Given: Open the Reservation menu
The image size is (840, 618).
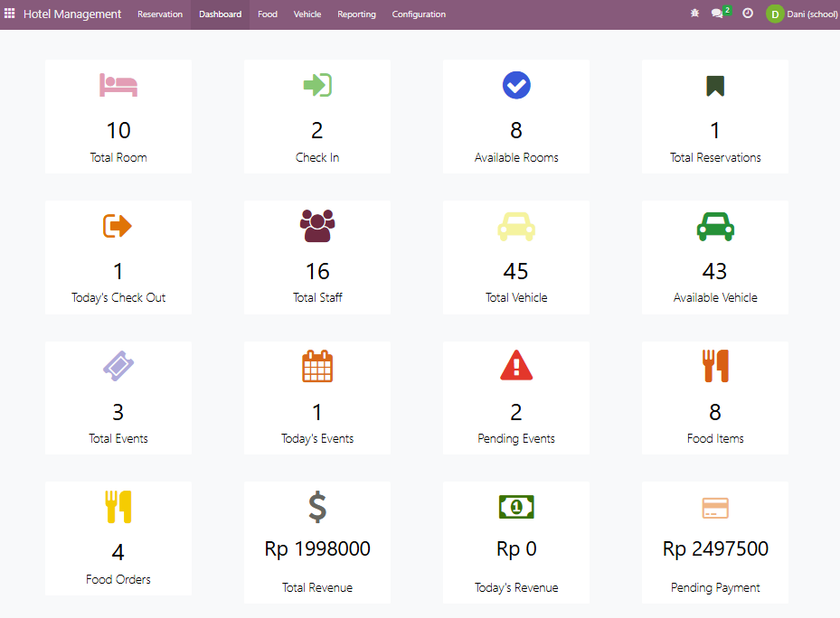Looking at the screenshot, I should 160,14.
